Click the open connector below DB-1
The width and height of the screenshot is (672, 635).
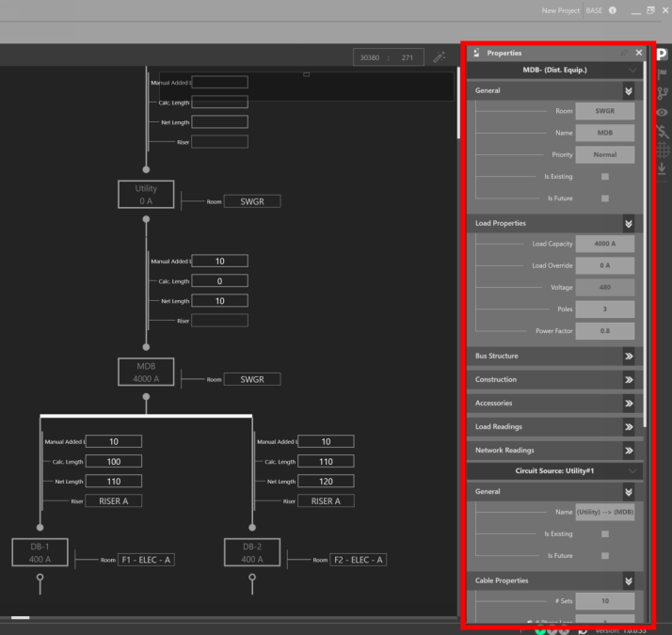click(40, 578)
